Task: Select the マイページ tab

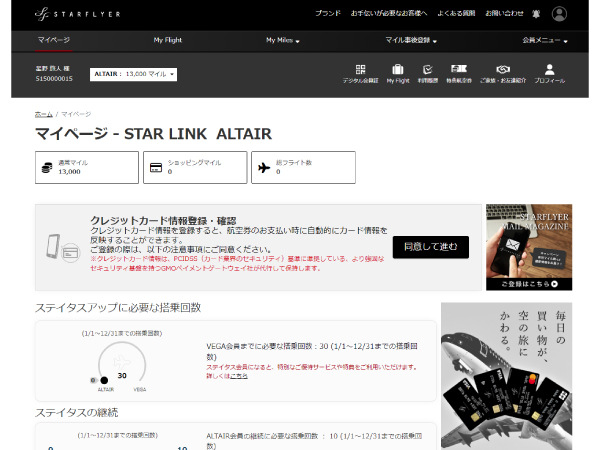Action: 54,40
